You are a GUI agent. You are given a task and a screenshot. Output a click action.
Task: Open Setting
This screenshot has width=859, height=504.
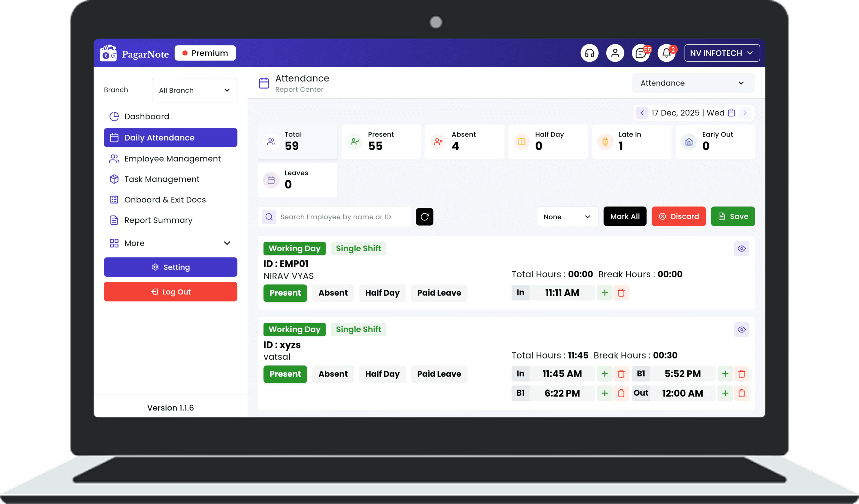click(170, 267)
